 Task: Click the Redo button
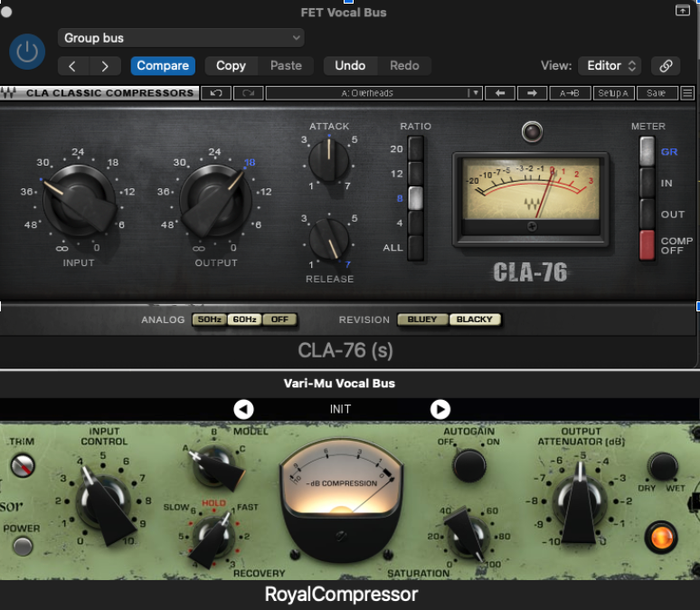(404, 66)
